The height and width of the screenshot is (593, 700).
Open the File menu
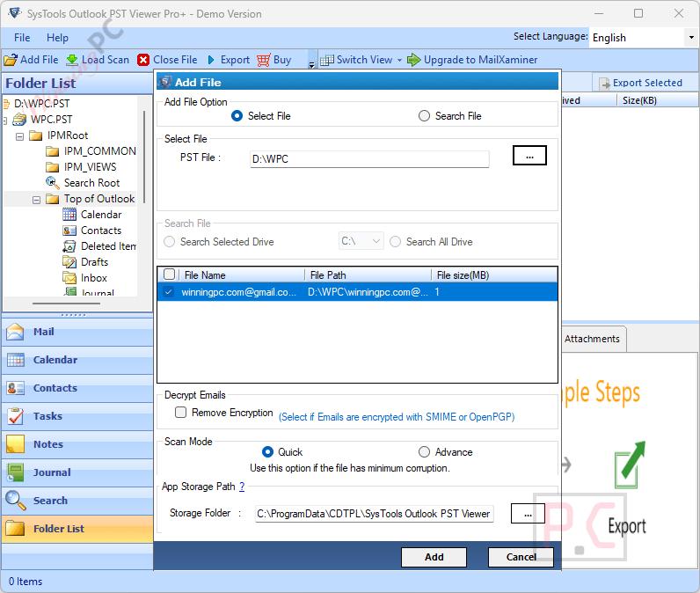22,38
